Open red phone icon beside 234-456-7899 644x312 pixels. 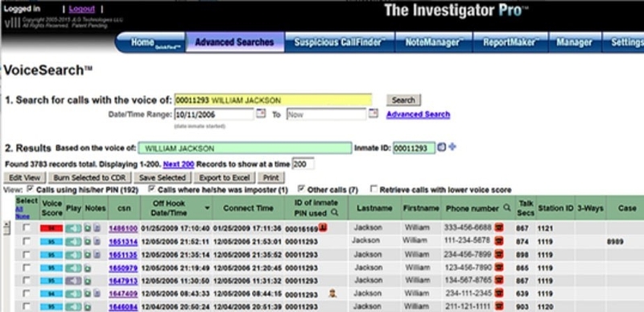click(499, 255)
